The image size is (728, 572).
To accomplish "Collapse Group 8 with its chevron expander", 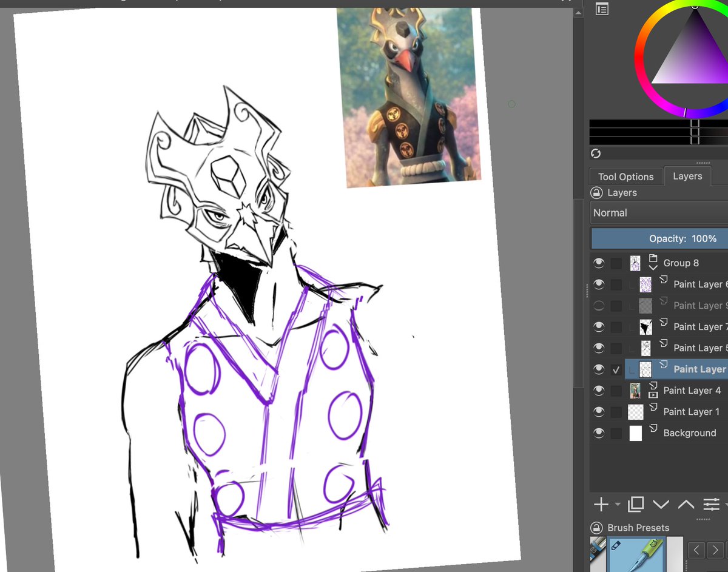I will point(653,267).
